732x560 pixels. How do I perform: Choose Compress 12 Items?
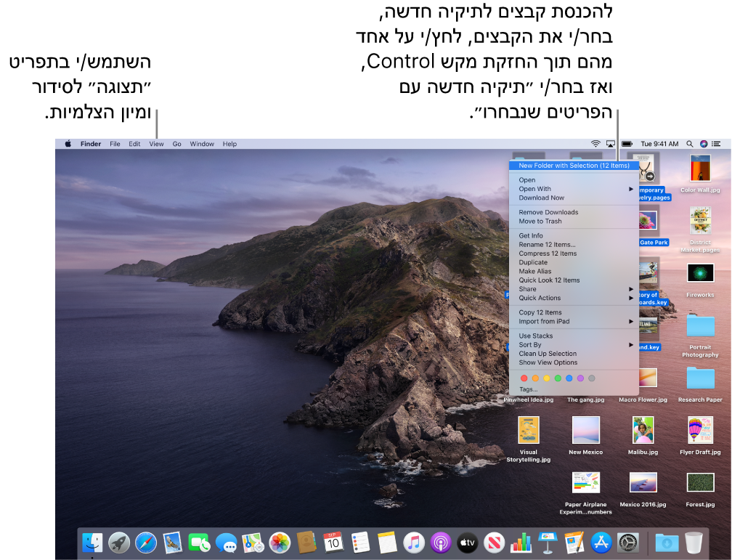[x=574, y=253]
